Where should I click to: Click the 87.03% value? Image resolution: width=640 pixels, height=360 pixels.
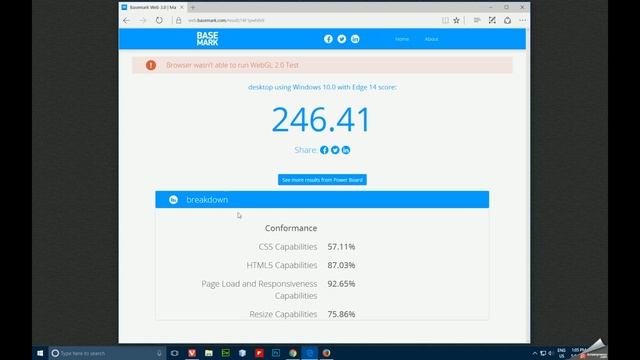tap(341, 265)
